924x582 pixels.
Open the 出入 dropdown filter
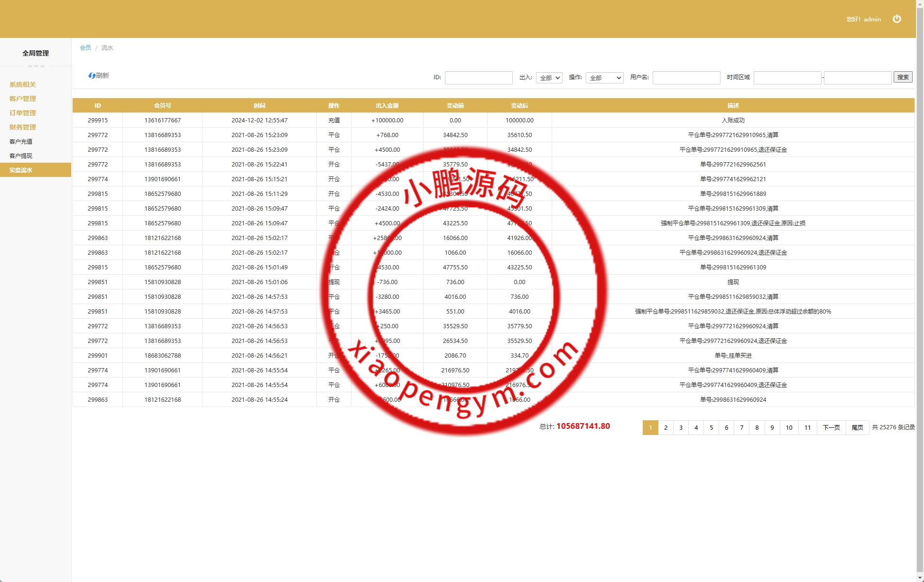[549, 78]
